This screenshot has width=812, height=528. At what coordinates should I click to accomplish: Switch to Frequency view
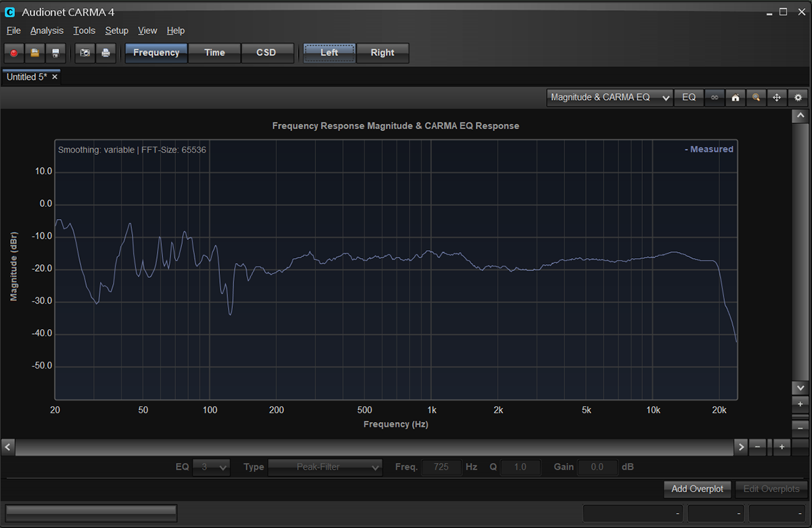click(x=156, y=53)
